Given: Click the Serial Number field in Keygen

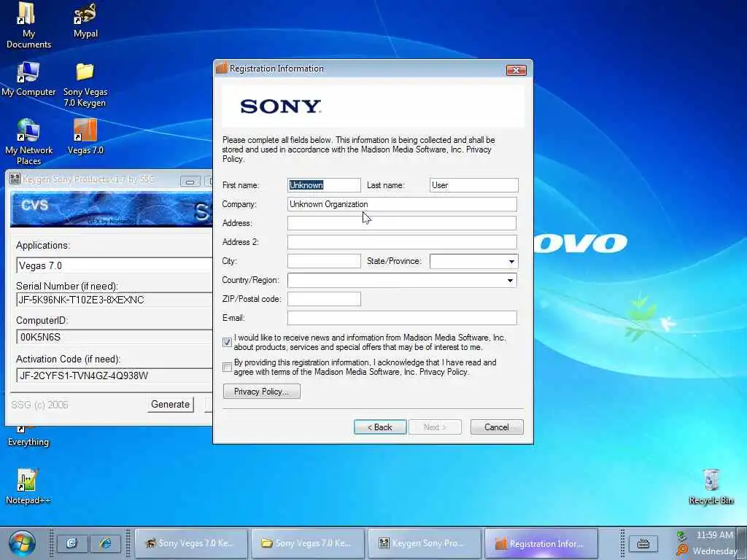Looking at the screenshot, I should tap(114, 300).
